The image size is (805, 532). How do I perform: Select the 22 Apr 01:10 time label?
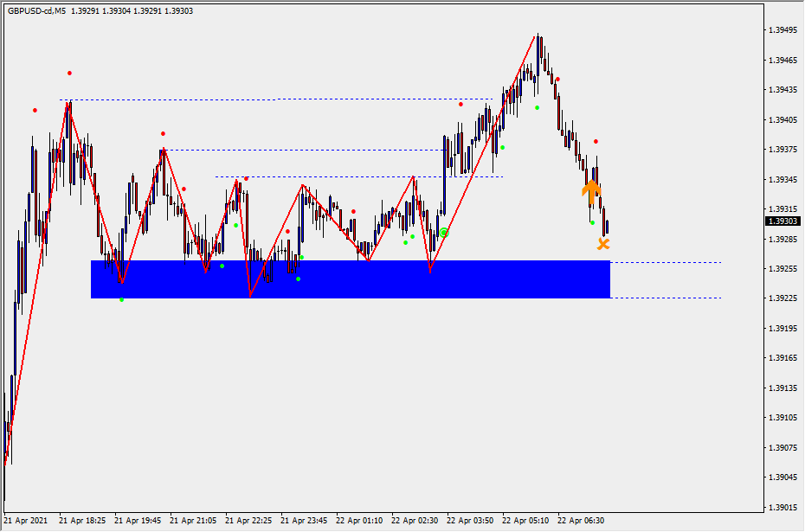click(359, 521)
